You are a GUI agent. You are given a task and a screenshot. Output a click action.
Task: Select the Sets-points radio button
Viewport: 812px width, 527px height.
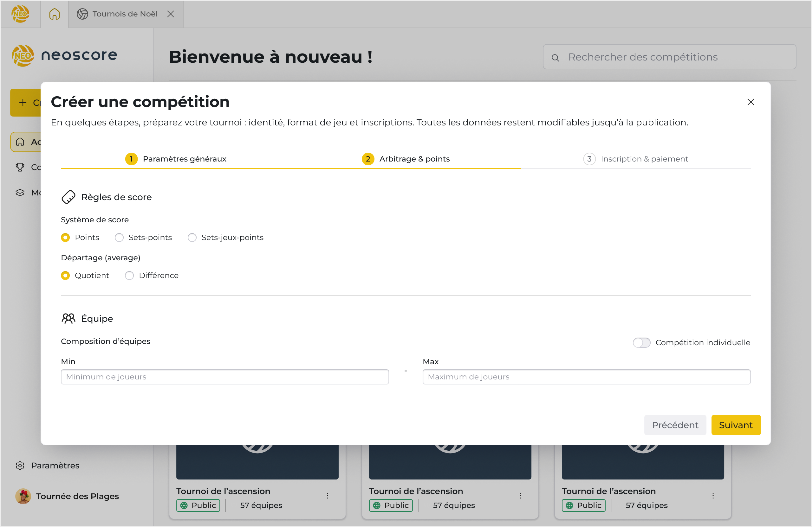(119, 238)
